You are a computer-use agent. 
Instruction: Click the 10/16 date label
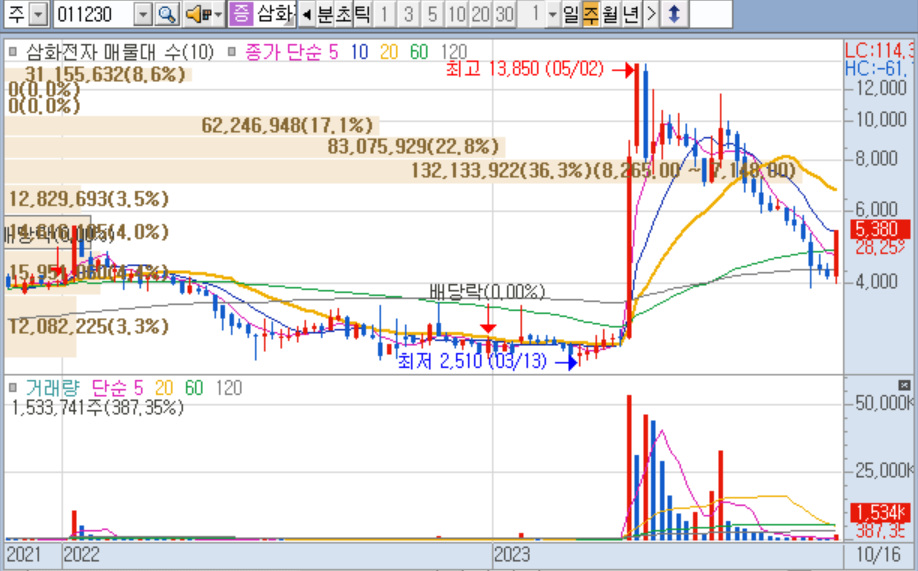[878, 554]
